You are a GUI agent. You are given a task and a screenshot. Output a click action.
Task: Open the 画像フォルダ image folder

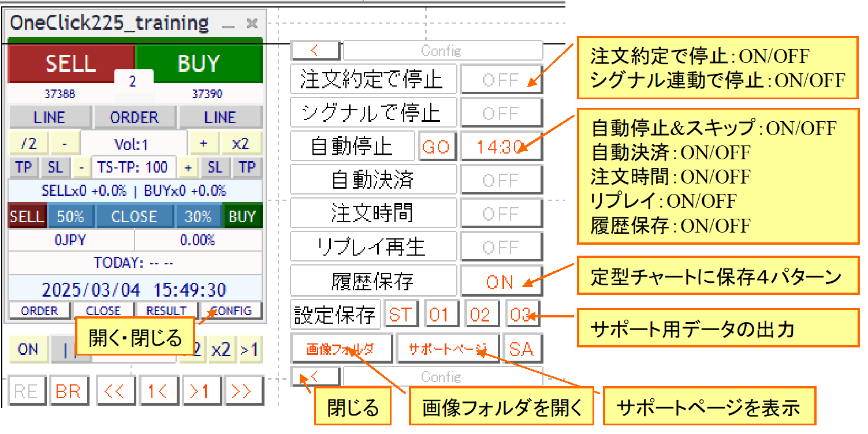coord(341,349)
